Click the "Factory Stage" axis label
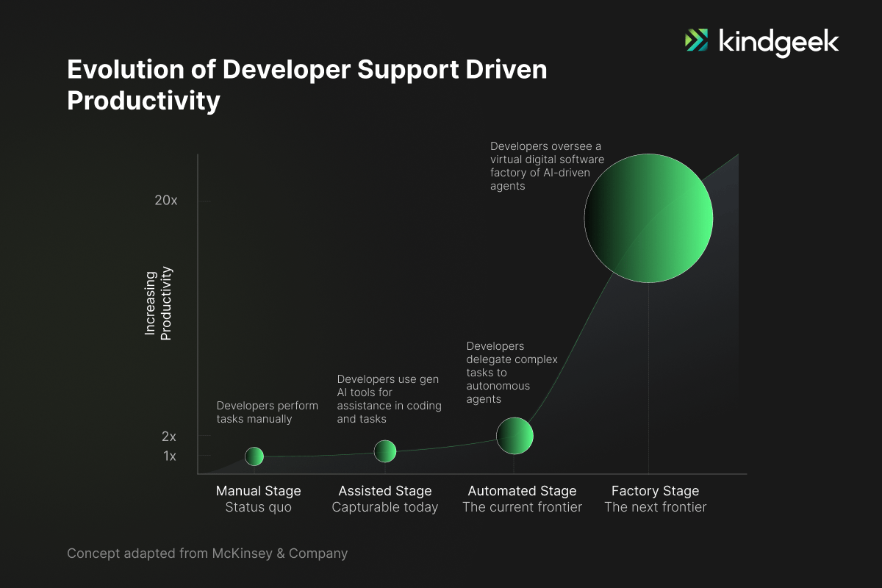 click(655, 491)
